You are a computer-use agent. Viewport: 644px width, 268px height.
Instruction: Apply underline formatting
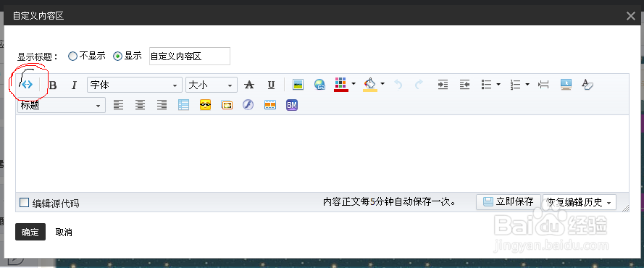[271, 85]
